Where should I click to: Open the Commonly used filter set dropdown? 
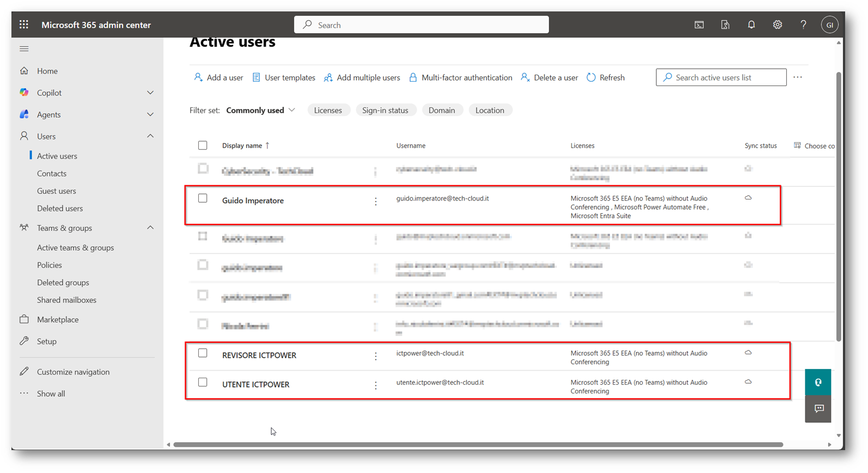(261, 110)
